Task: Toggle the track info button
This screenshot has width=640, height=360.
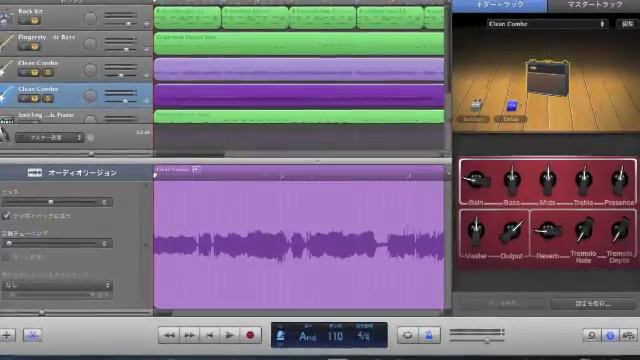Action: point(610,336)
